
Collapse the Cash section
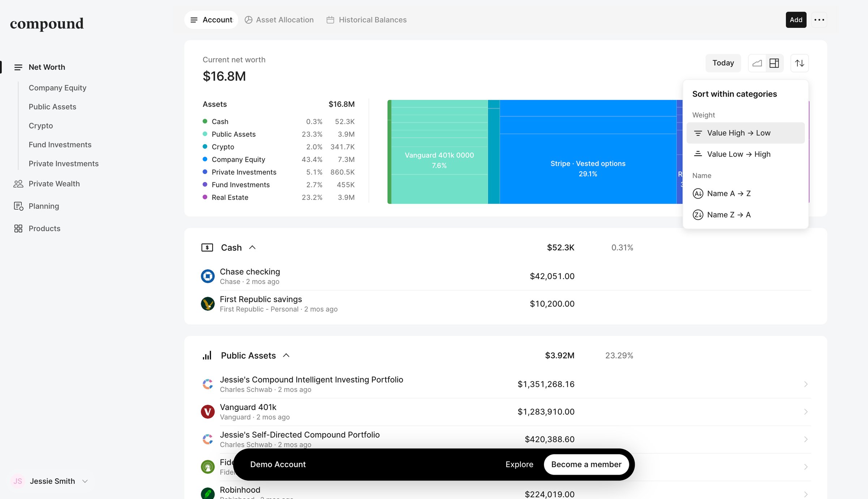pyautogui.click(x=252, y=248)
